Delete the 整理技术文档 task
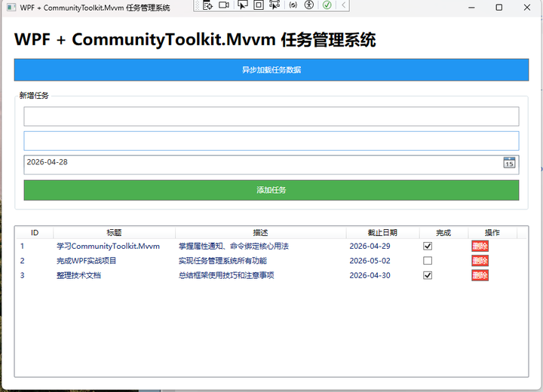Viewport: 543px width, 392px height. point(480,275)
